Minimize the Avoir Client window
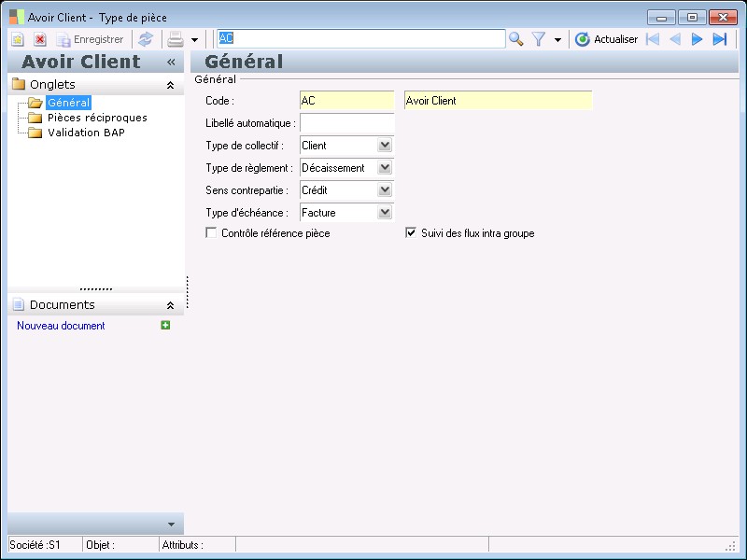This screenshot has width=747, height=560. 661,18
